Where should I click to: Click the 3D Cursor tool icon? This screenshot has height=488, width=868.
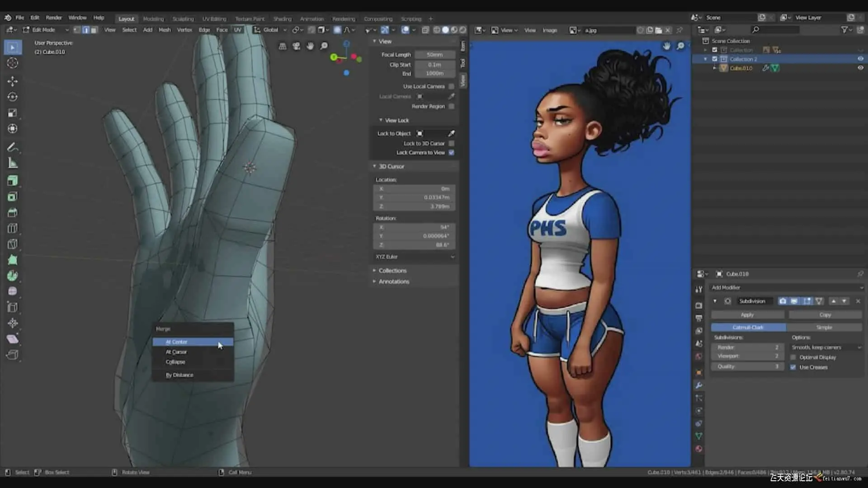point(13,63)
